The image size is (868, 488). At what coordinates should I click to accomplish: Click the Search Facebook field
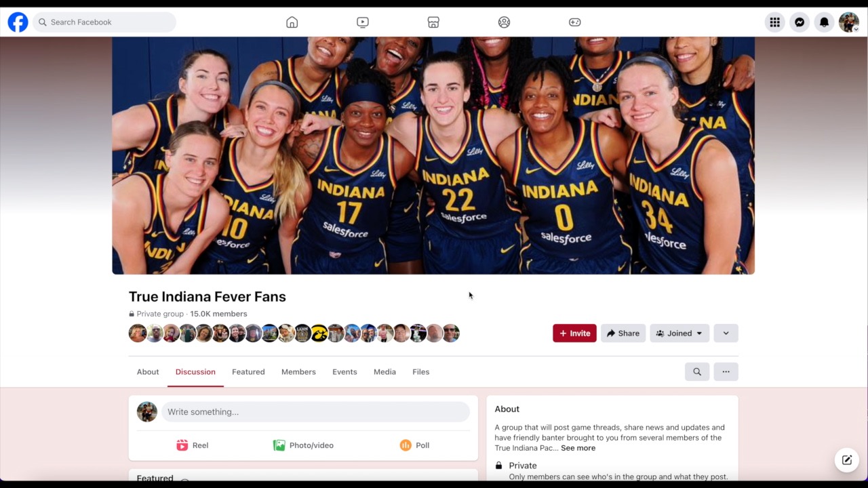click(x=104, y=22)
